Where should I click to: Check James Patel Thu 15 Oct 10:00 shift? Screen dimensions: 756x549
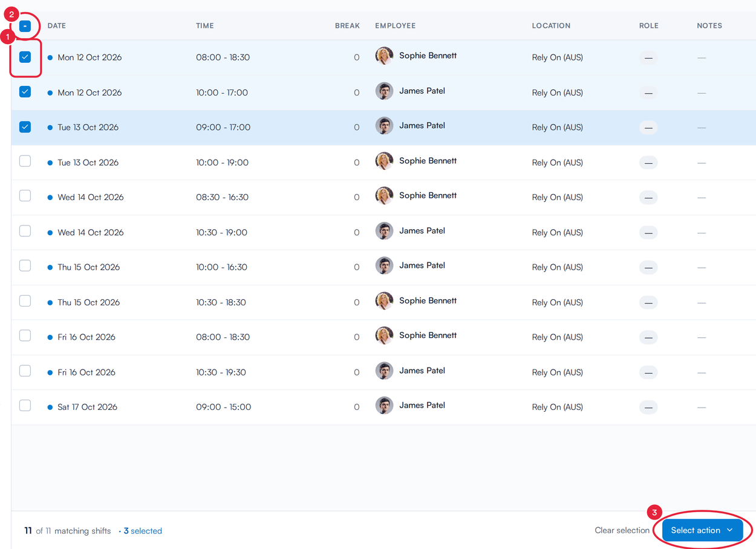(25, 266)
